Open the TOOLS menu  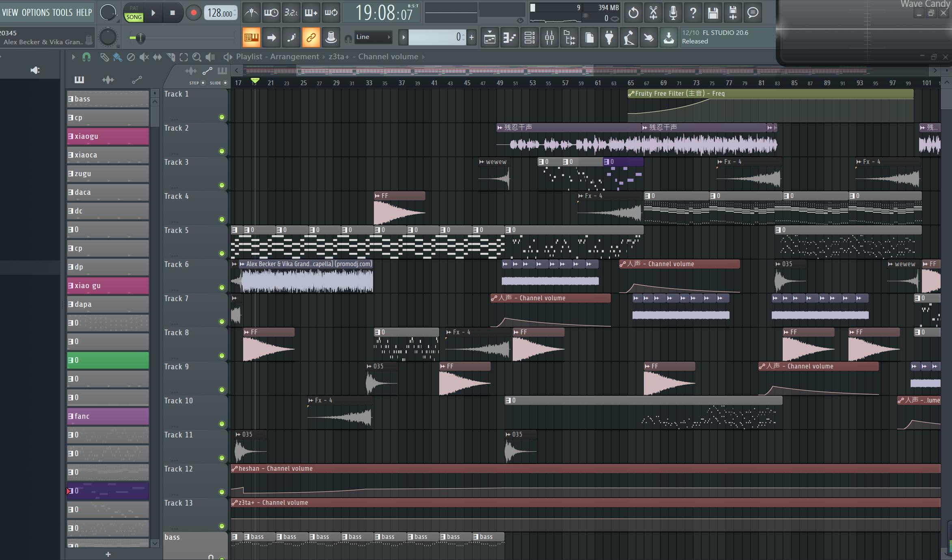pos(62,13)
